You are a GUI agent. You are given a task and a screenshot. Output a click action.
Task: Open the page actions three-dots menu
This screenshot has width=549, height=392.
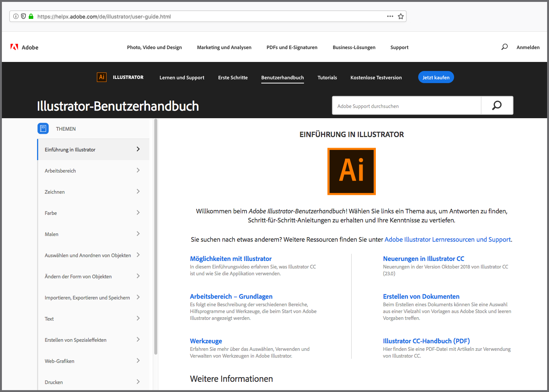point(390,16)
